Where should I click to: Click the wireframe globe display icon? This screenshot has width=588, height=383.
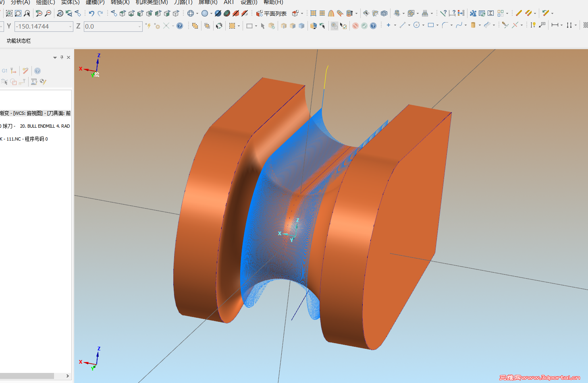191,13
